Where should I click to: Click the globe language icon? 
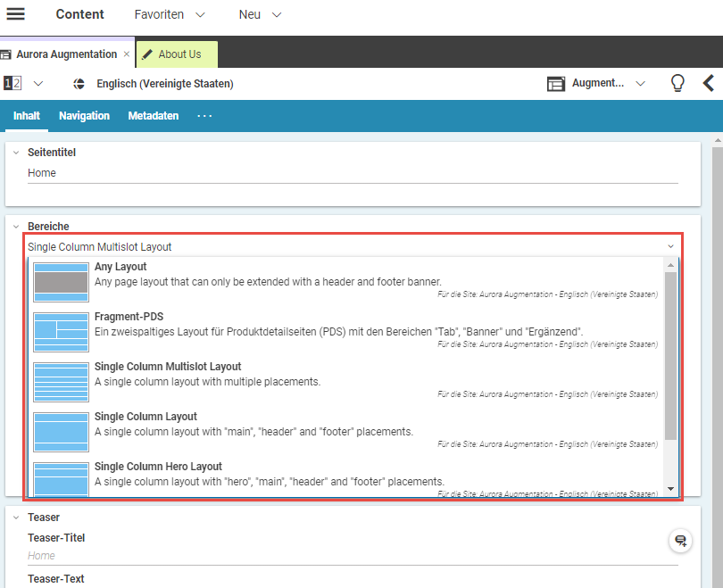[79, 84]
